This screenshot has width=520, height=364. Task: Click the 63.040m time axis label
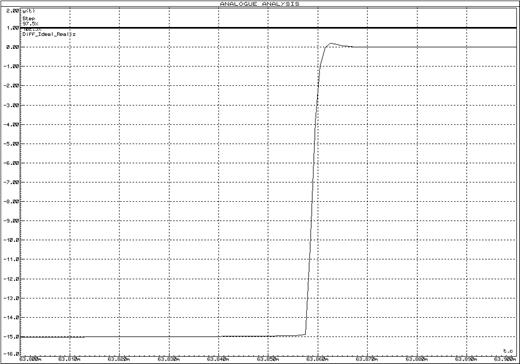click(x=218, y=359)
